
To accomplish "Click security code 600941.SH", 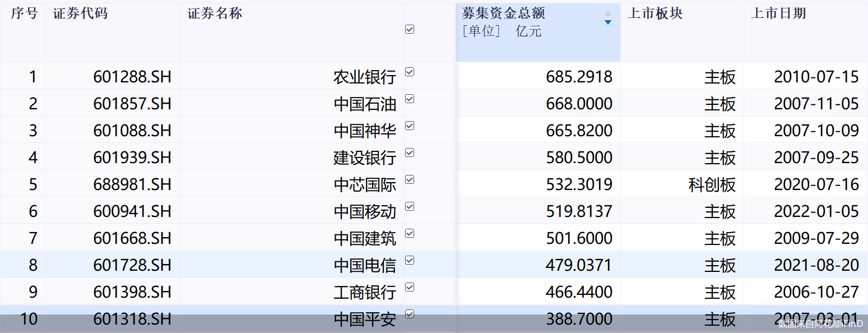I will pyautogui.click(x=132, y=211).
